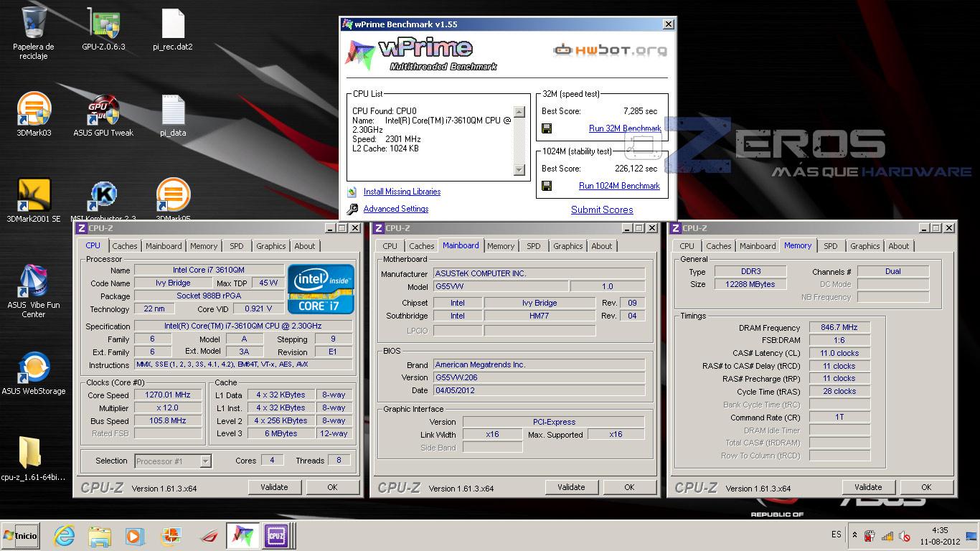Viewport: 980px width, 551px height.
Task: Click the save icon for 1024M score
Action: pos(547,186)
